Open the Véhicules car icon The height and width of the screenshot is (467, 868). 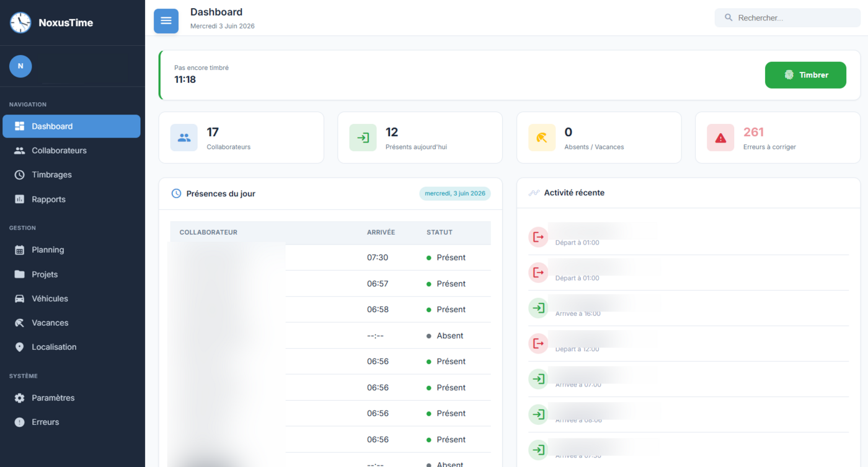(x=20, y=299)
